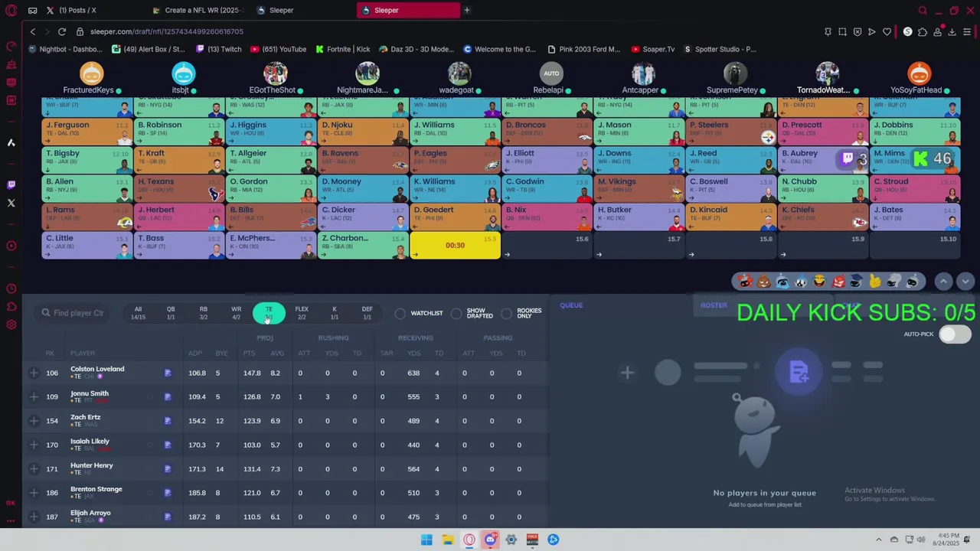
Task: Open the Soaper.Tv bookmark
Action: (653, 49)
